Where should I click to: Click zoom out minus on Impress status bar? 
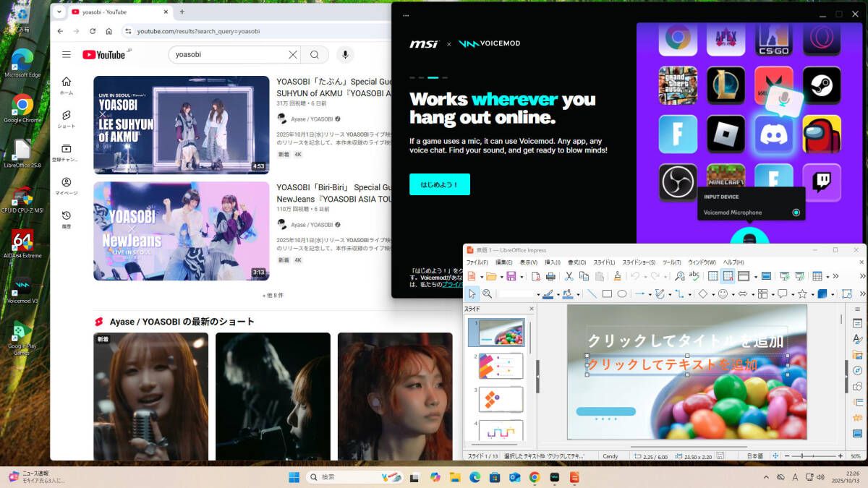click(x=786, y=456)
